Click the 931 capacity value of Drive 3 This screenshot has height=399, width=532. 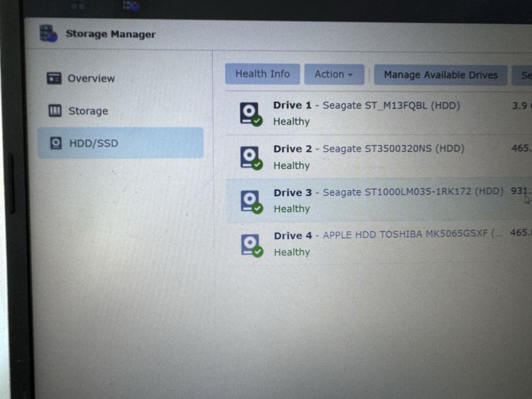[521, 191]
